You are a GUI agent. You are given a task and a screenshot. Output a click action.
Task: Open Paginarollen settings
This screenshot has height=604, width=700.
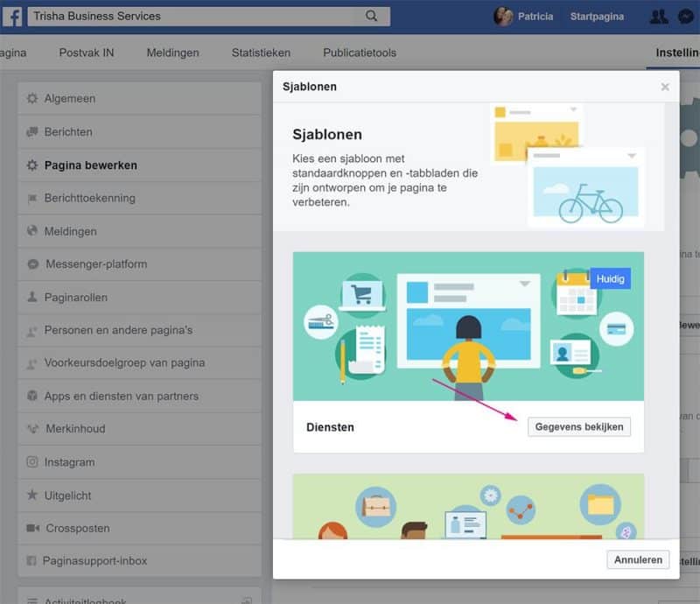[x=139, y=297]
